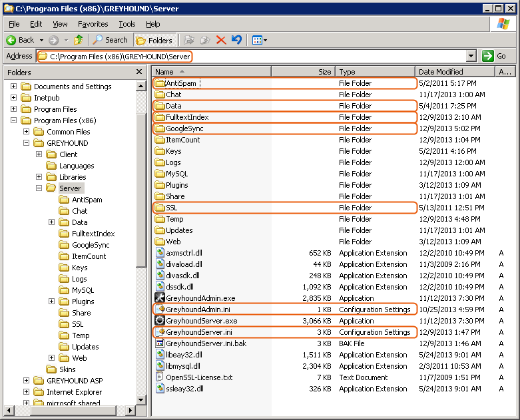
Task: Select the libmysql.dll file icon
Action: coord(160,366)
